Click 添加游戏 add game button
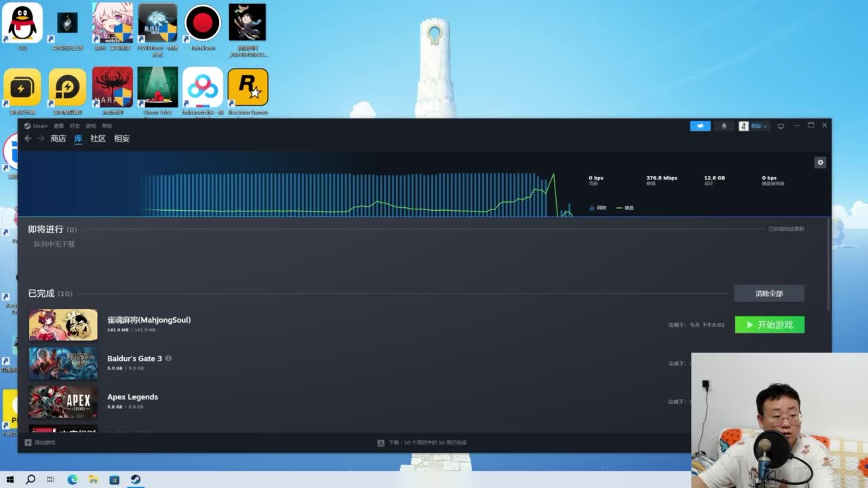868x488 pixels. [x=40, y=443]
